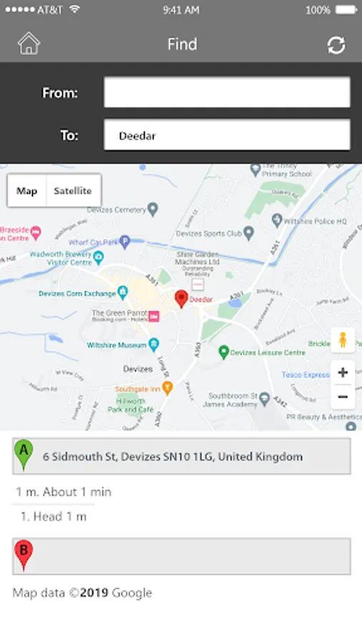Image resolution: width=362 pixels, height=644 pixels.
Task: Tap the refresh icon in header
Action: pos(336,45)
